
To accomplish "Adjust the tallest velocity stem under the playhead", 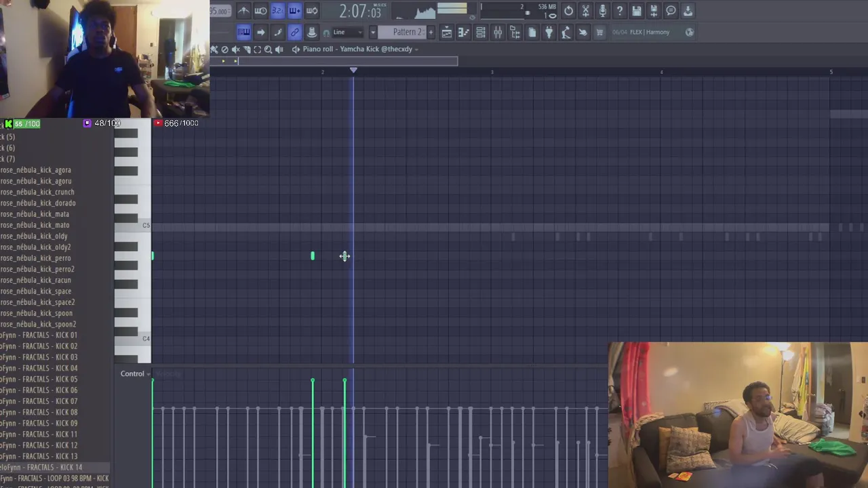I will coord(344,433).
